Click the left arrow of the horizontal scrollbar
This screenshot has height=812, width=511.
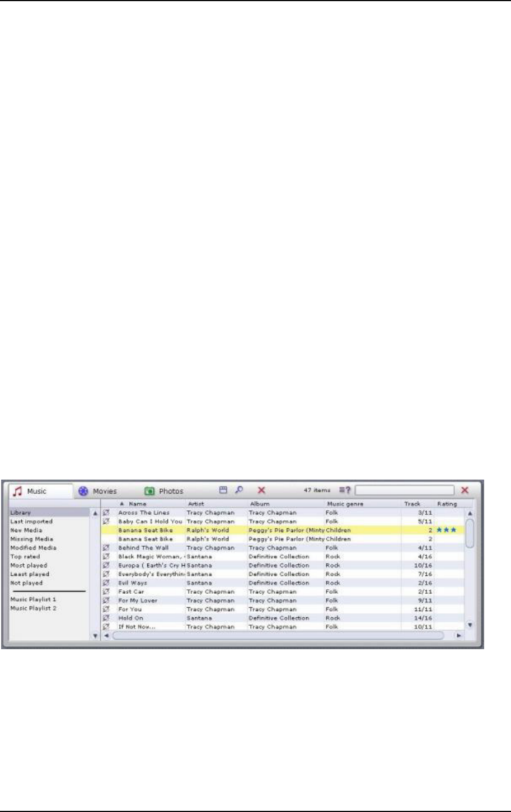106,636
